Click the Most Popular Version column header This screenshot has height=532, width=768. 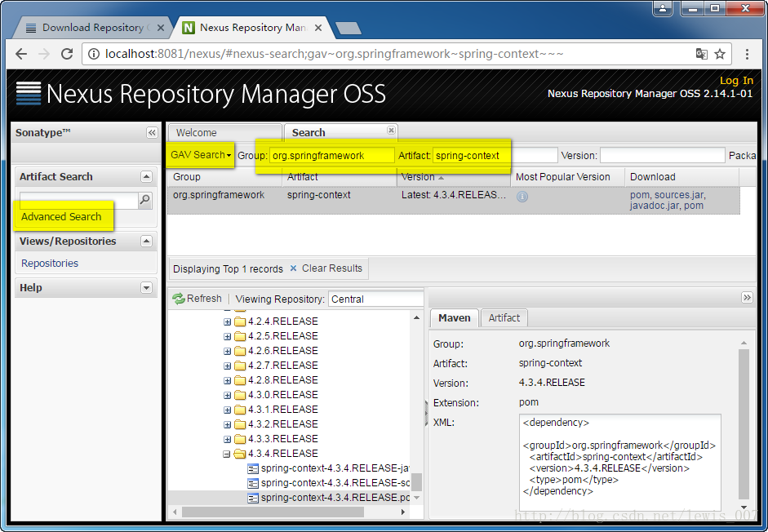[567, 177]
